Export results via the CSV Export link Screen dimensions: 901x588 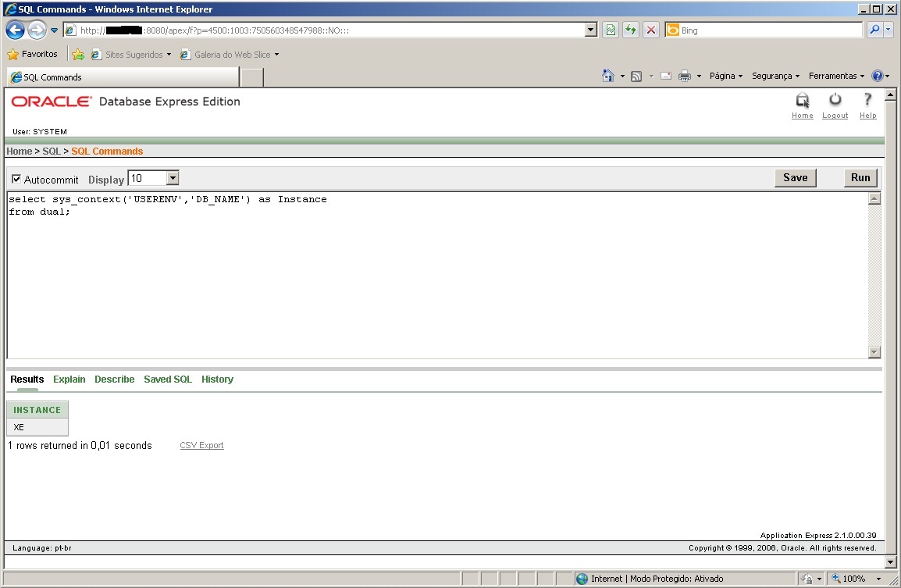(201, 445)
